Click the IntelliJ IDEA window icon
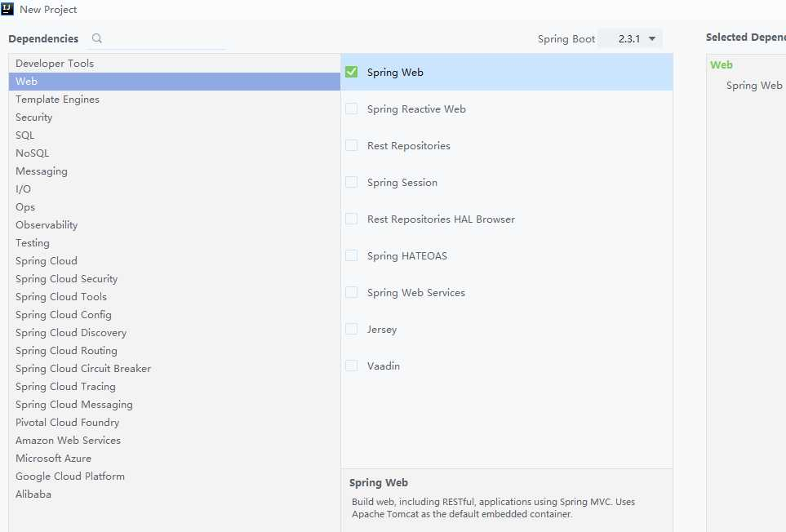 [7, 8]
